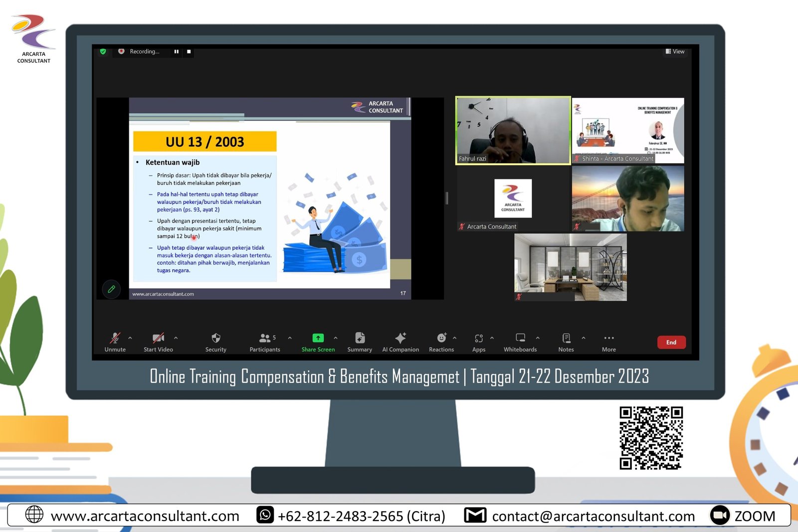Select Fahrul razi's video thumbnail
The image size is (798, 532).
pos(513,130)
